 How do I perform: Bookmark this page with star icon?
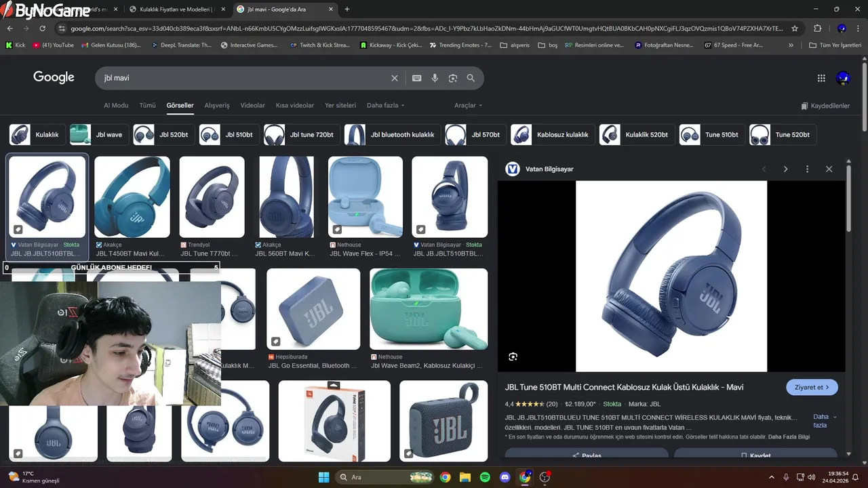pyautogui.click(x=795, y=28)
